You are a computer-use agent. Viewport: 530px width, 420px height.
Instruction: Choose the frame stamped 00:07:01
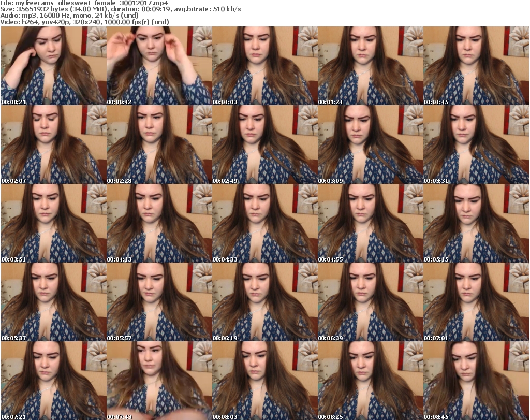pyautogui.click(x=476, y=302)
